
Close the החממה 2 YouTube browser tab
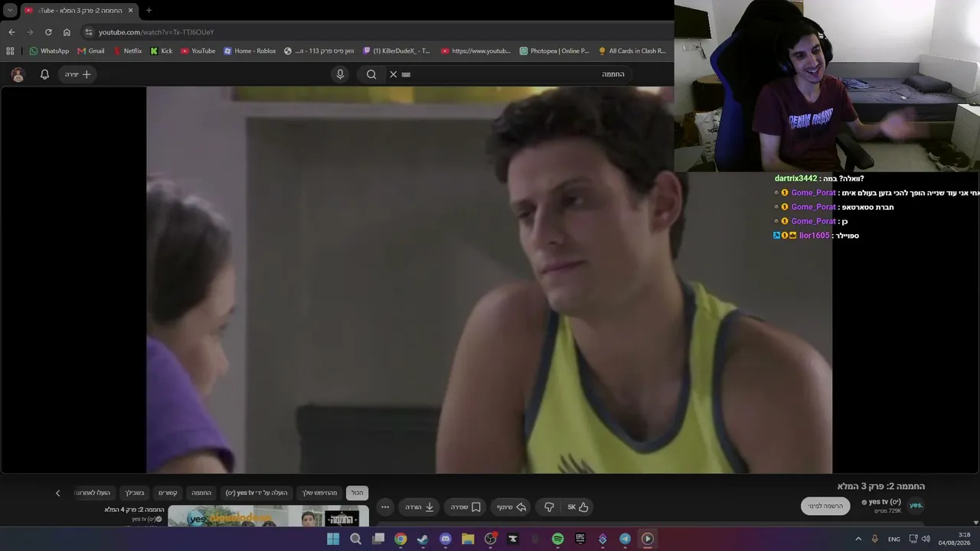pos(130,11)
